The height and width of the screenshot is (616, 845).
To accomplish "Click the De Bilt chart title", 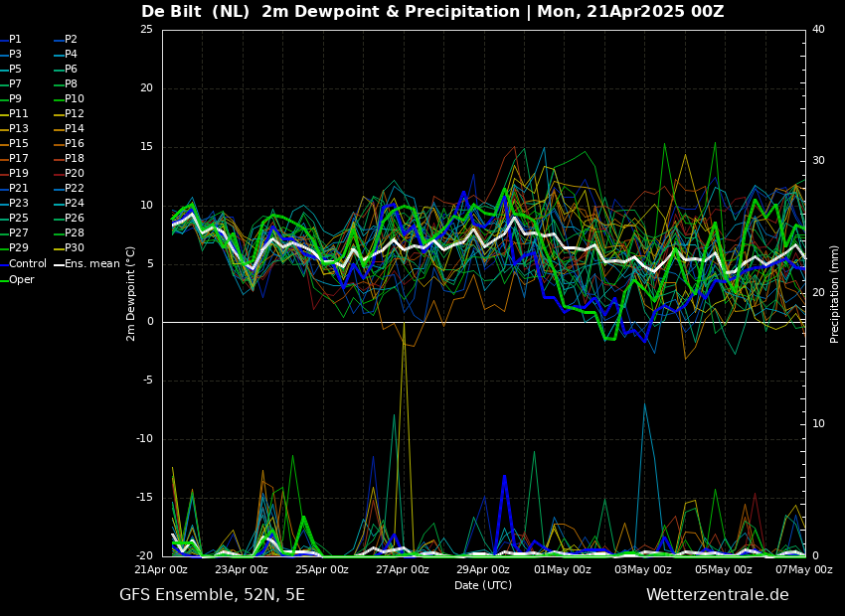I will tap(432, 11).
